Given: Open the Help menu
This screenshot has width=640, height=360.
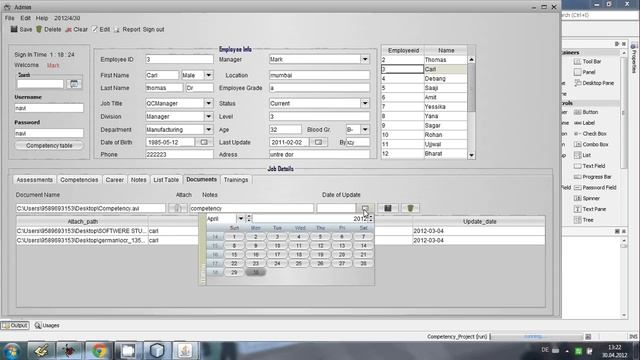Looking at the screenshot, I should (42, 18).
